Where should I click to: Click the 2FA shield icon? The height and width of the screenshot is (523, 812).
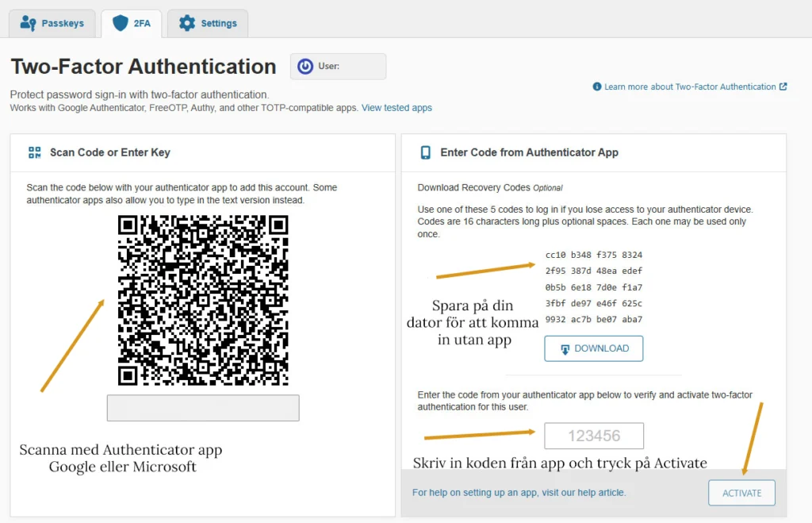121,23
